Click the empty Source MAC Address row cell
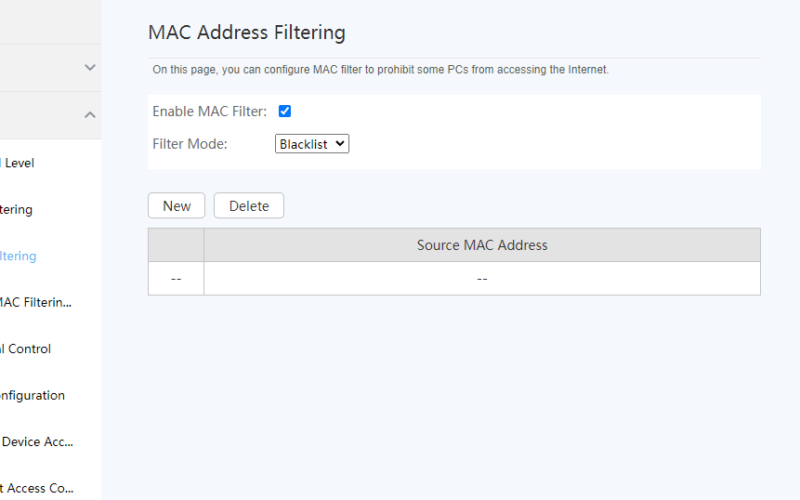This screenshot has height=500, width=800. click(x=482, y=279)
